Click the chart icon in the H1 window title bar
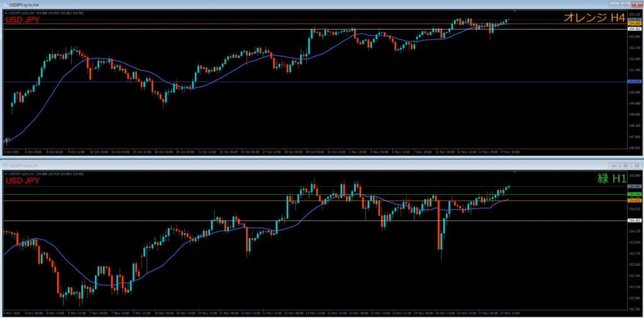The width and height of the screenshot is (644, 318). (x=6, y=166)
